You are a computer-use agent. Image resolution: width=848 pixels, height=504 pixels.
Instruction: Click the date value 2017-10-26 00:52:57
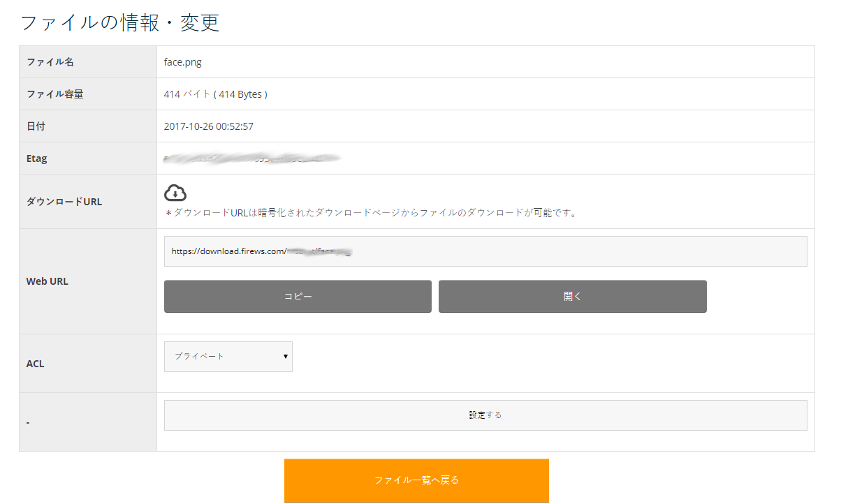208,126
